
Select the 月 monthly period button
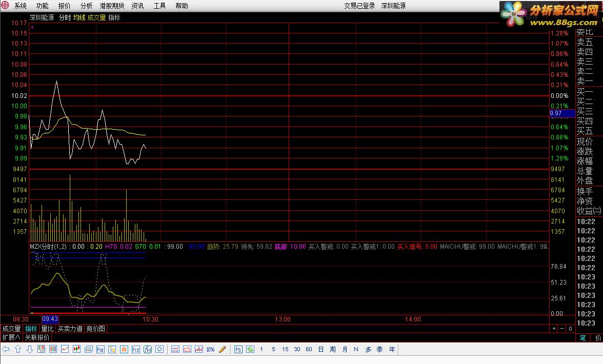(x=345, y=349)
